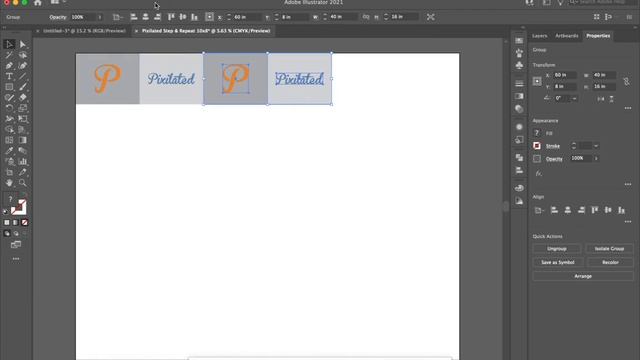This screenshot has width=640, height=360.
Task: Select the Eraser tool
Action: pos(22,98)
